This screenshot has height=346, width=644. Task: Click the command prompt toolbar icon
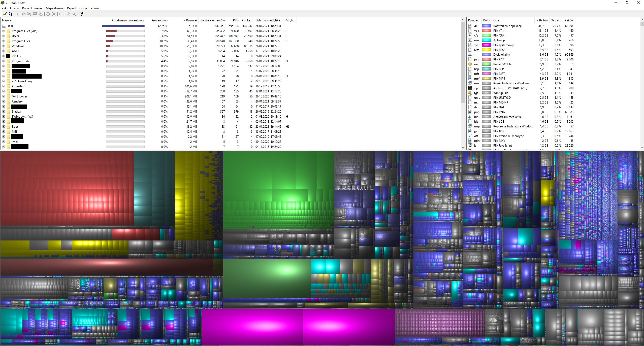35,14
